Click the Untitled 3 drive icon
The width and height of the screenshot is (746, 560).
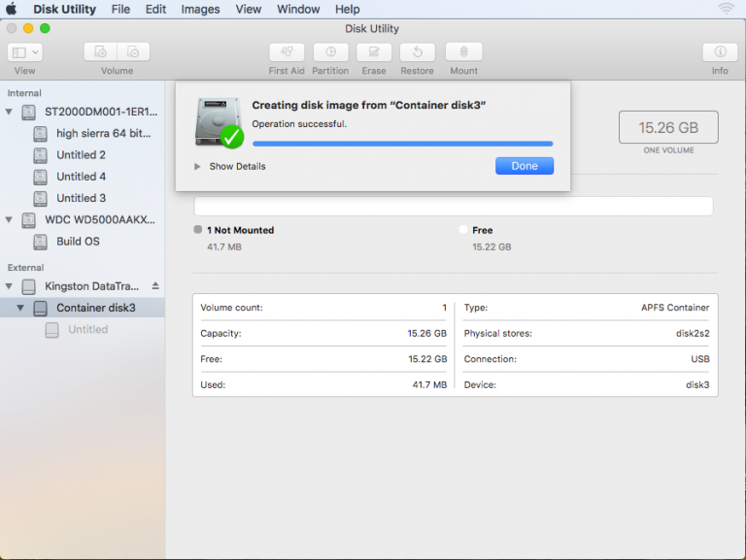pyautogui.click(x=41, y=198)
